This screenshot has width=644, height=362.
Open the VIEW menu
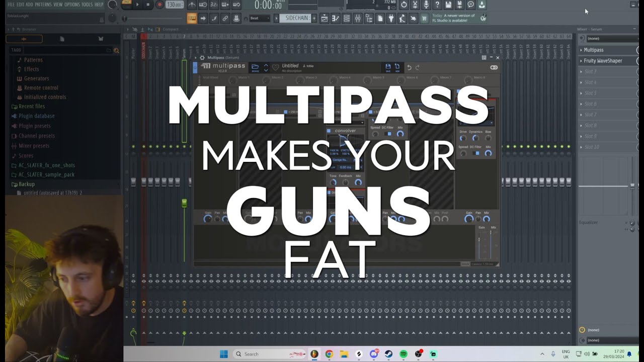coord(58,5)
